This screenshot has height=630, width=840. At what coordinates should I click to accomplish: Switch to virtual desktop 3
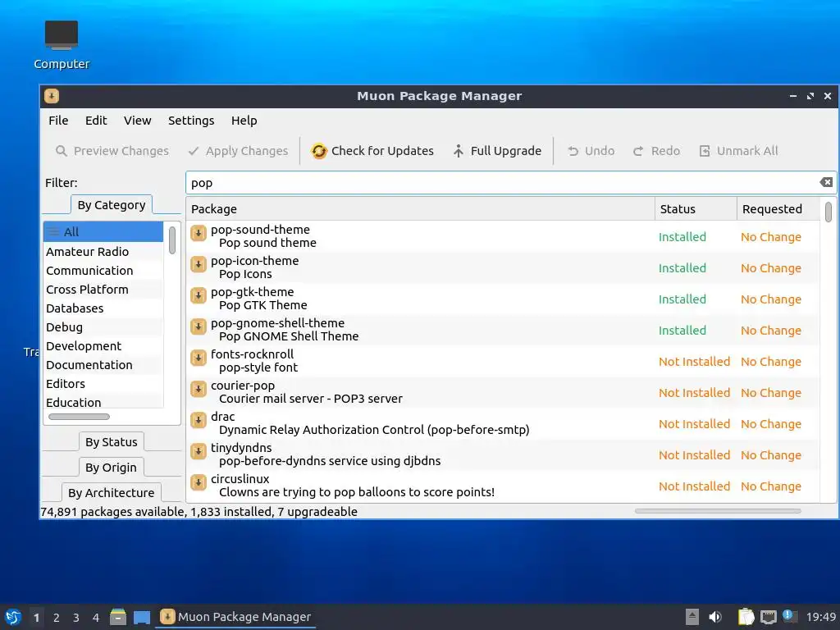tap(76, 618)
